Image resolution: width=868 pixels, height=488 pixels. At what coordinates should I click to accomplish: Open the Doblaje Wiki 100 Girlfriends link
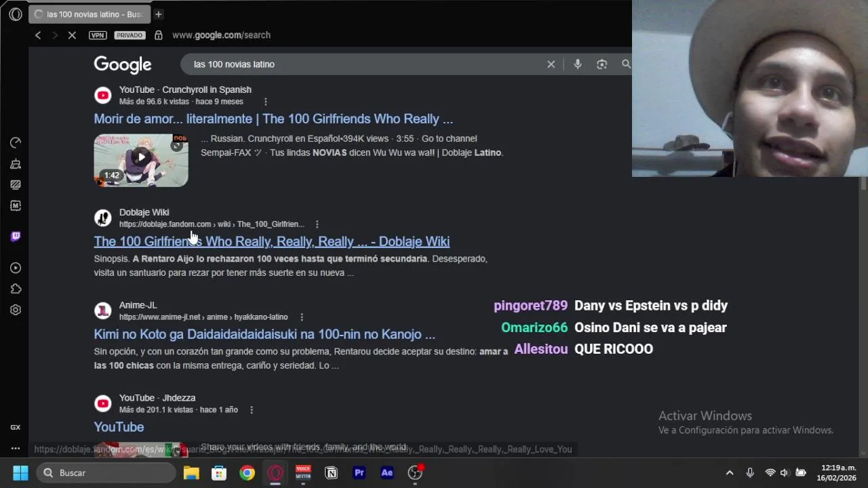coord(271,241)
